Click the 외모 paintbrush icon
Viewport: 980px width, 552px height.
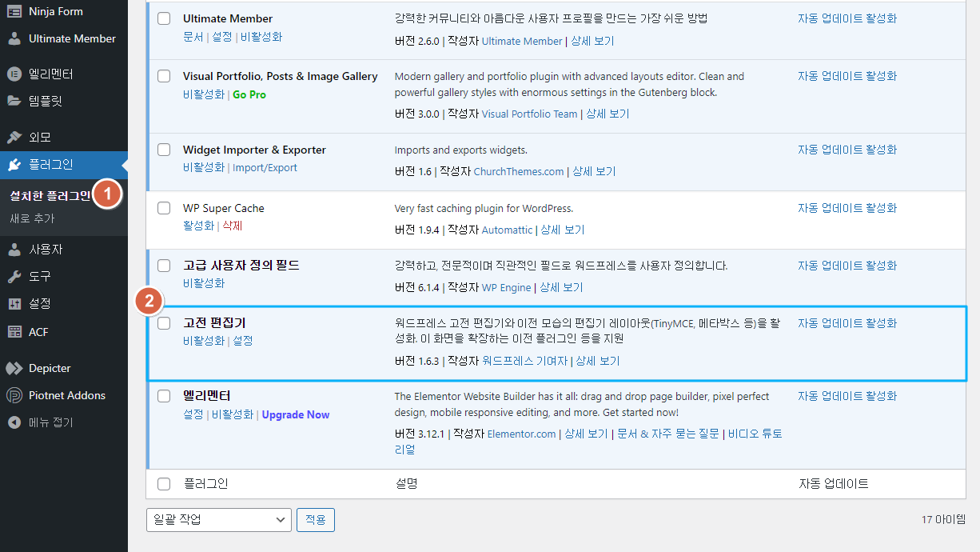coord(14,137)
